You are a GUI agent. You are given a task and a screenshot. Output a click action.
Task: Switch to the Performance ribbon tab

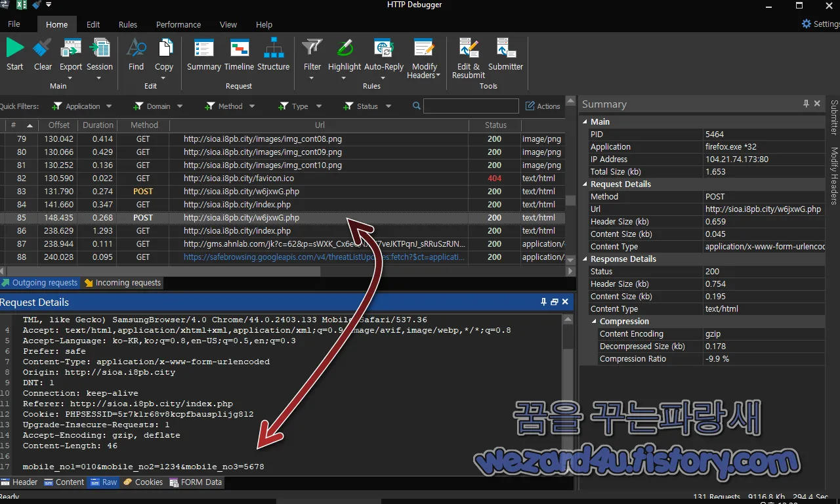[x=178, y=24]
